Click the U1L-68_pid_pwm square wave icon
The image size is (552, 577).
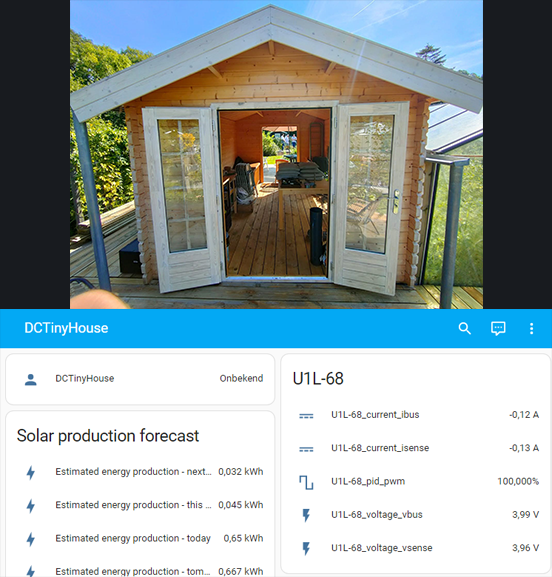306,482
